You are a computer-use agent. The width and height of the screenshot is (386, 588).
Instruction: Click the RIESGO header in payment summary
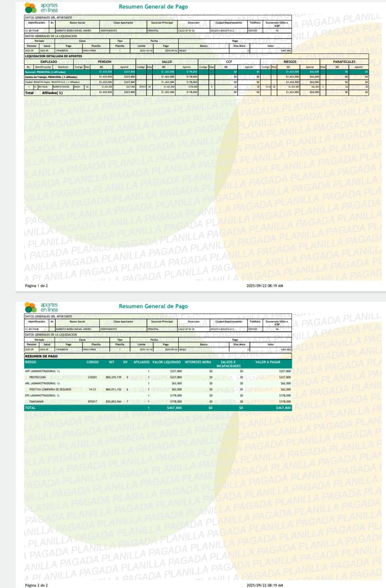[31, 362]
